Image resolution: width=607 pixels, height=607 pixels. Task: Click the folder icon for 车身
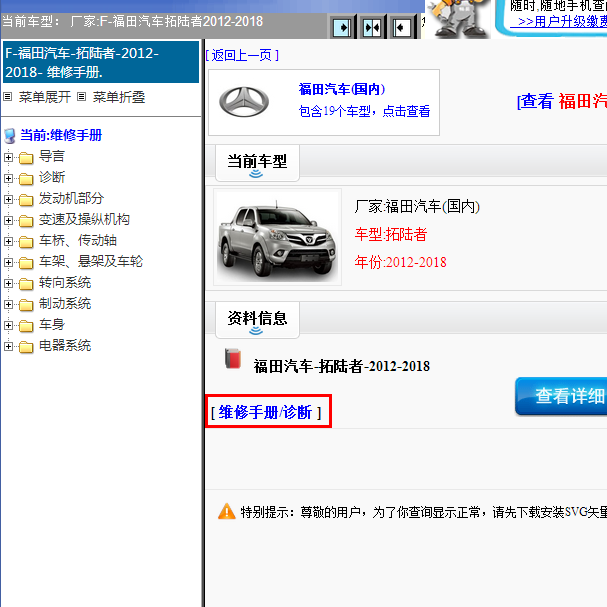pos(26,326)
